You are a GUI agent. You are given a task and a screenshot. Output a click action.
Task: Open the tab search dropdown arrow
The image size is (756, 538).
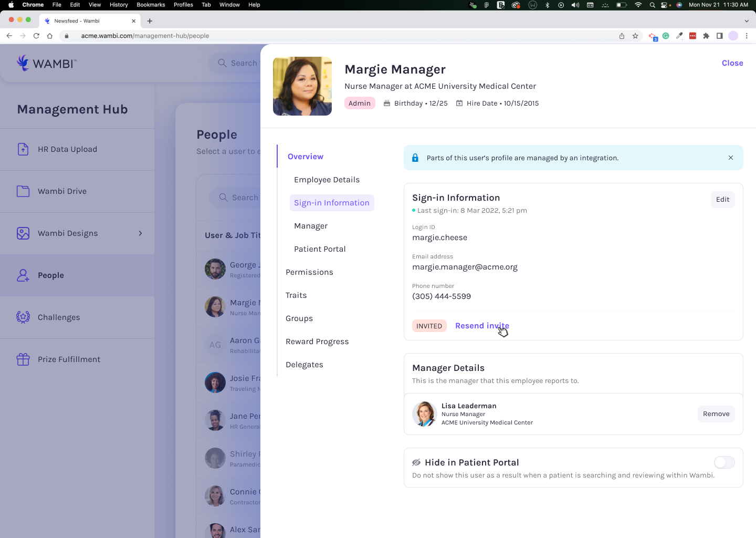(747, 21)
